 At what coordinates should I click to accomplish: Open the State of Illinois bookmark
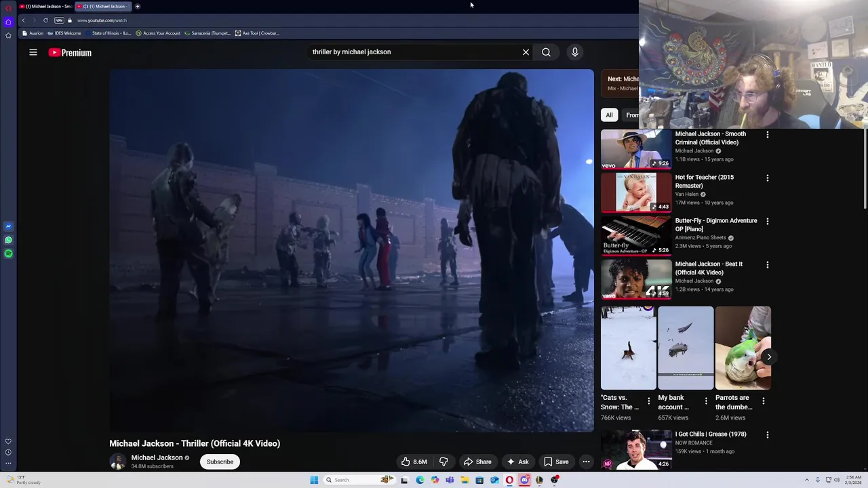[109, 33]
